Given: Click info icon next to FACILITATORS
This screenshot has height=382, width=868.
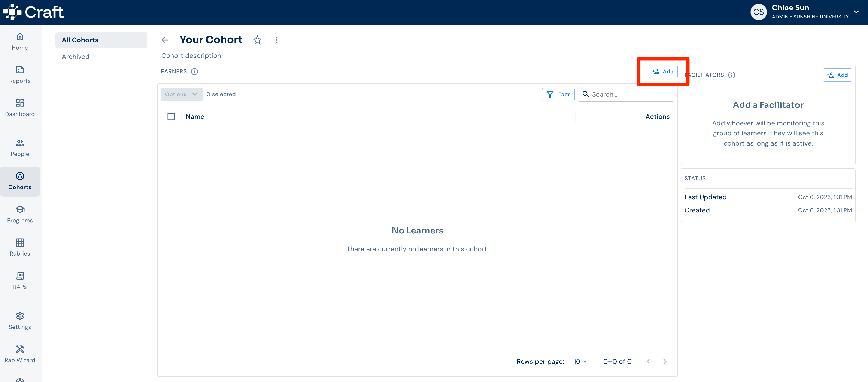Looking at the screenshot, I should 731,75.
